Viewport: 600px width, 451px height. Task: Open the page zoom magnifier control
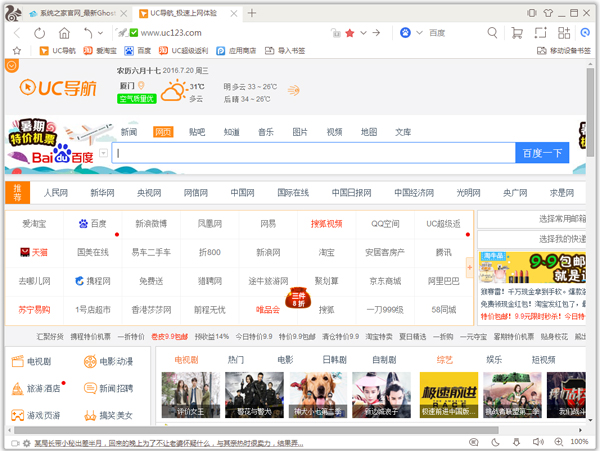coord(559,442)
